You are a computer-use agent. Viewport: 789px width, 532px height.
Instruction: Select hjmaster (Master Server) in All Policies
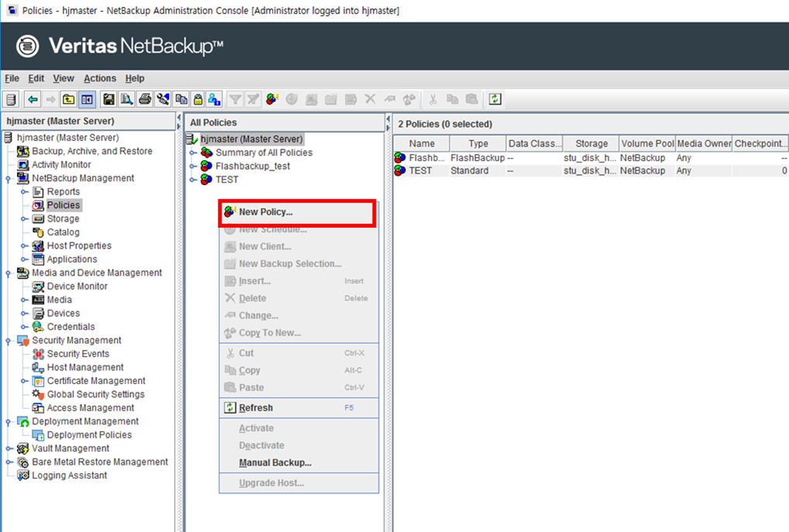tap(251, 139)
